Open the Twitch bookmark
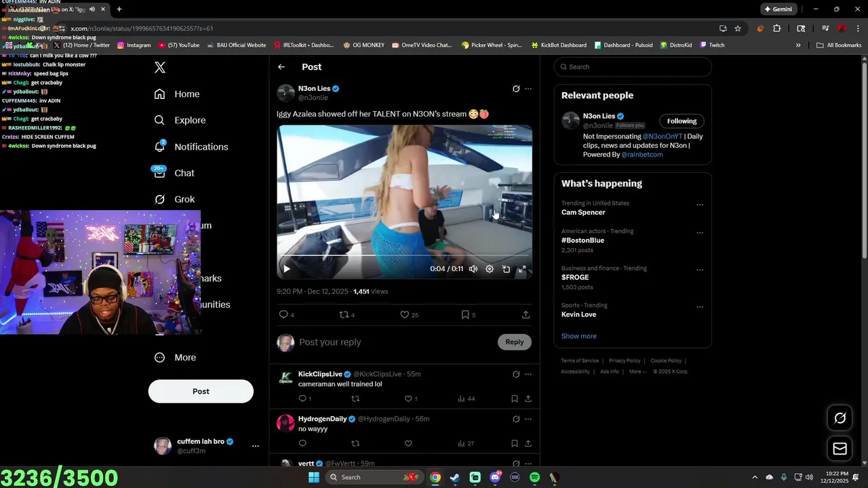Image resolution: width=868 pixels, height=488 pixels. click(712, 45)
